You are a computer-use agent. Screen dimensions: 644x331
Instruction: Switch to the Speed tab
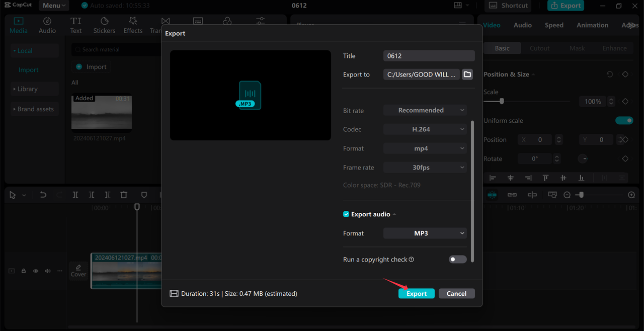(x=554, y=25)
